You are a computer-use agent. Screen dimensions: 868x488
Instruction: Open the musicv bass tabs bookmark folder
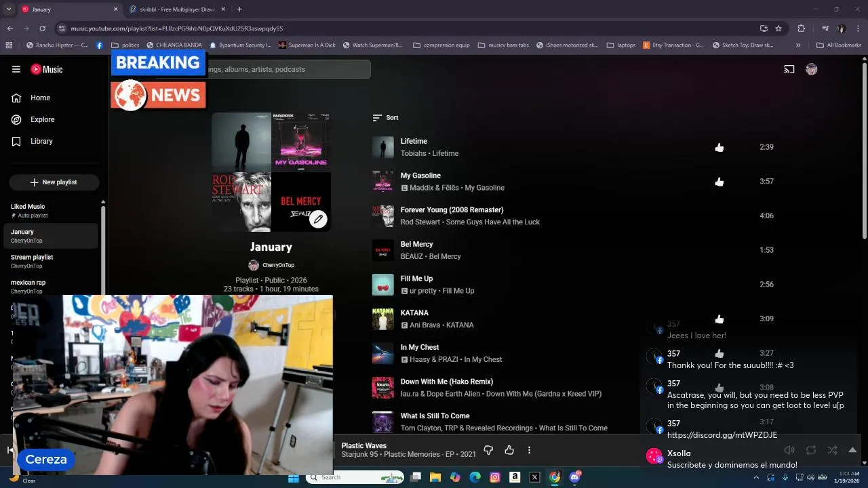click(502, 45)
